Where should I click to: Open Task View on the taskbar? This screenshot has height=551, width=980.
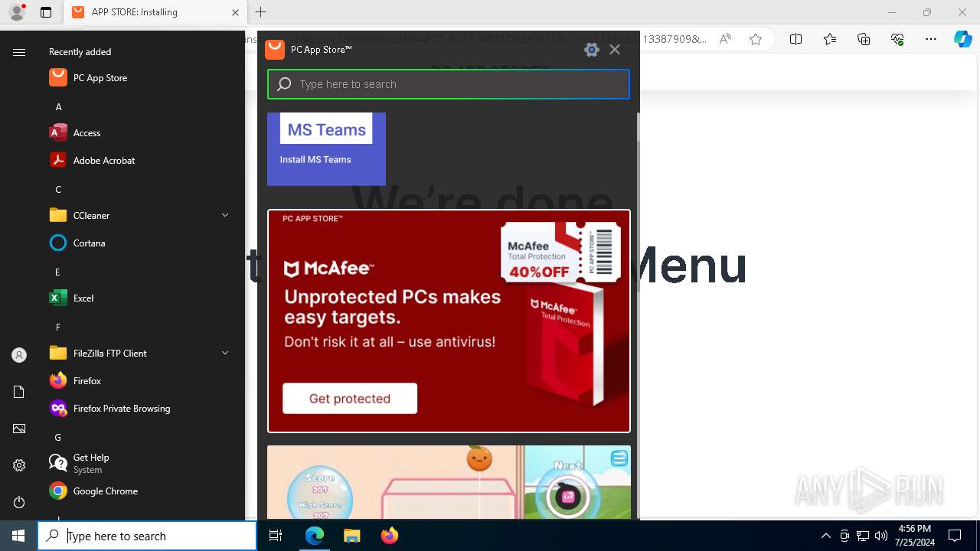[x=276, y=536]
